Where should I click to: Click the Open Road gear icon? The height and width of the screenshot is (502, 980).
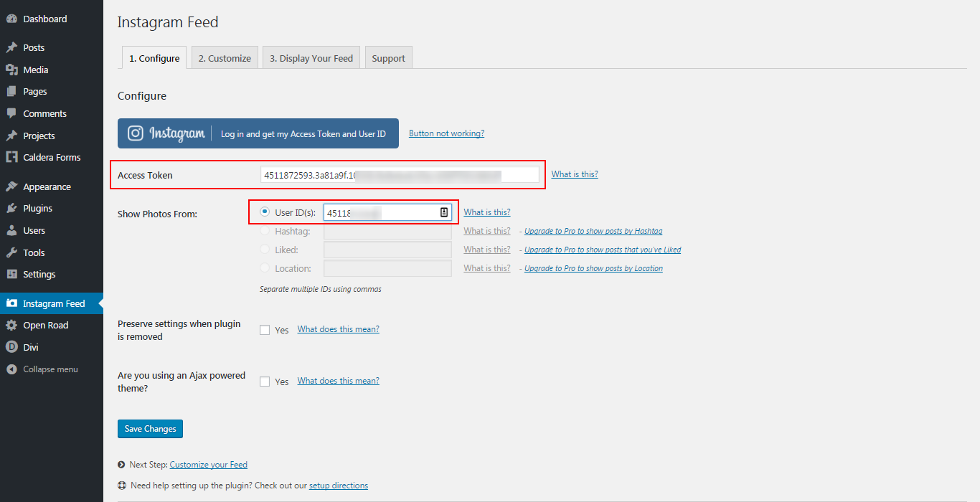tap(11, 326)
